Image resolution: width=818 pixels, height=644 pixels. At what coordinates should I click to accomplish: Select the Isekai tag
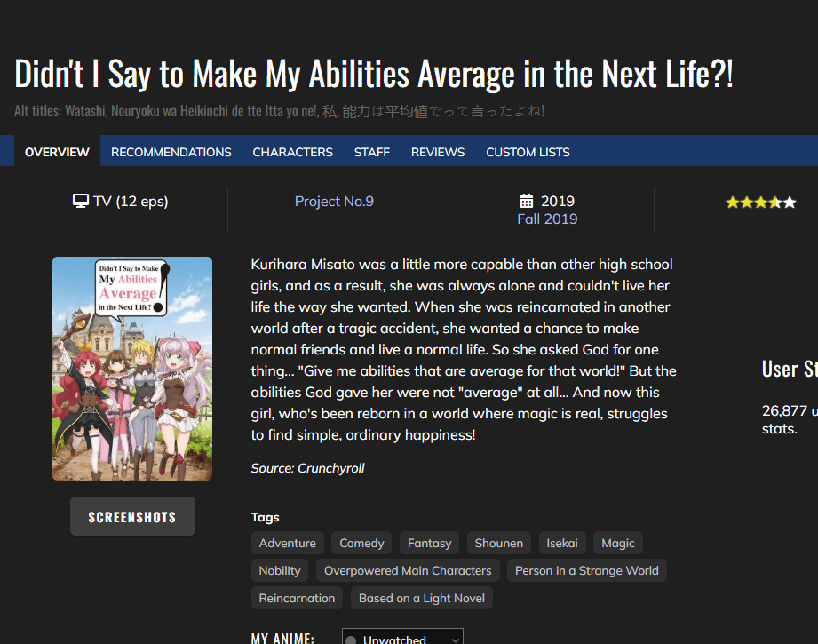click(561, 543)
